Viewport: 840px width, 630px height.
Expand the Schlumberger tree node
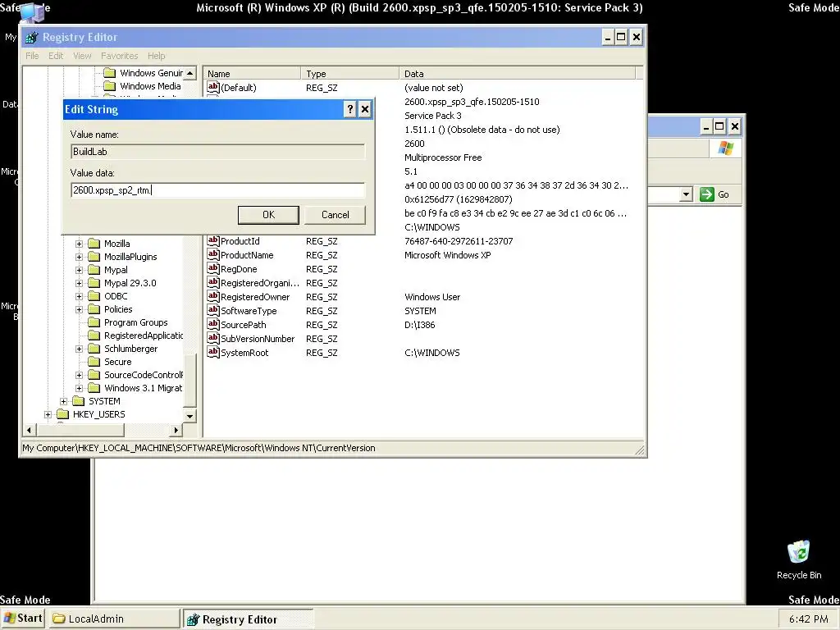[80, 349]
